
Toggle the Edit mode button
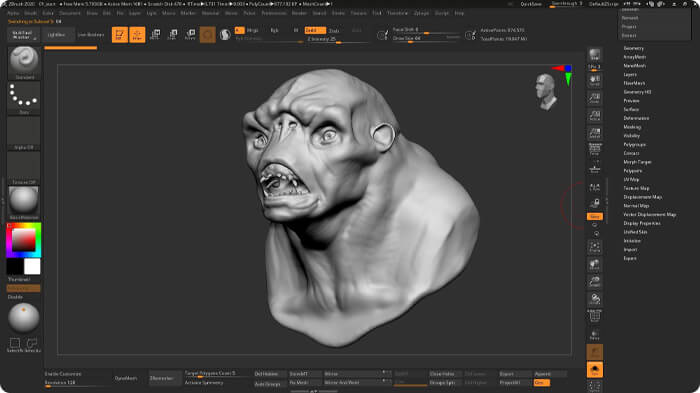coord(120,35)
